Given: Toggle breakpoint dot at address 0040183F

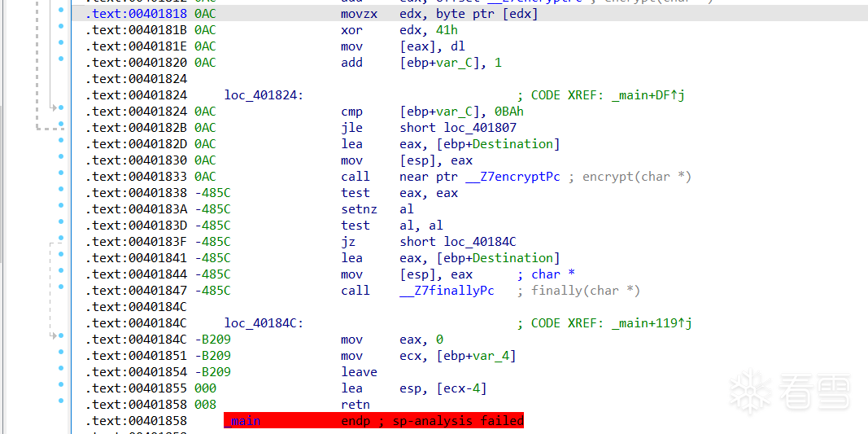Looking at the screenshot, I should click(x=61, y=238).
